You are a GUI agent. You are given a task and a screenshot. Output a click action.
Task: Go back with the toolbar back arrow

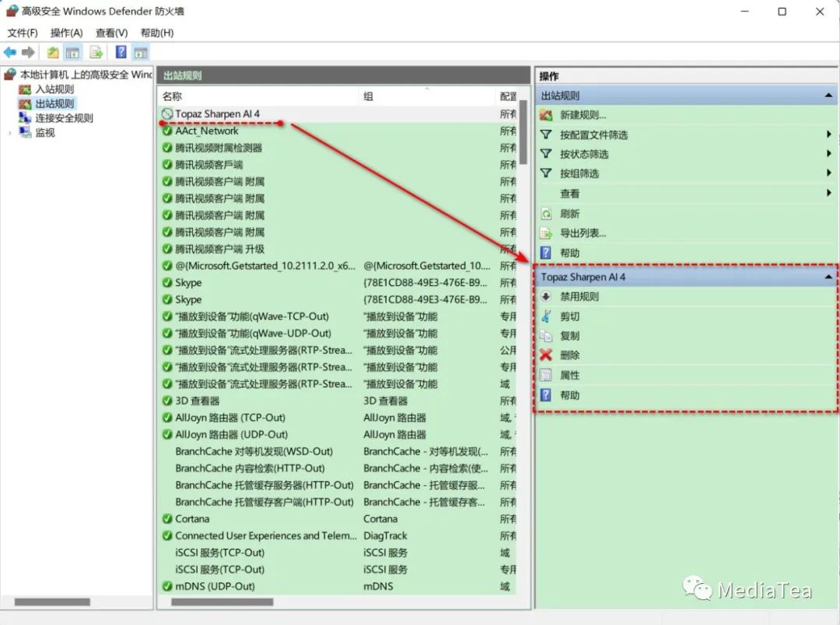[9, 52]
